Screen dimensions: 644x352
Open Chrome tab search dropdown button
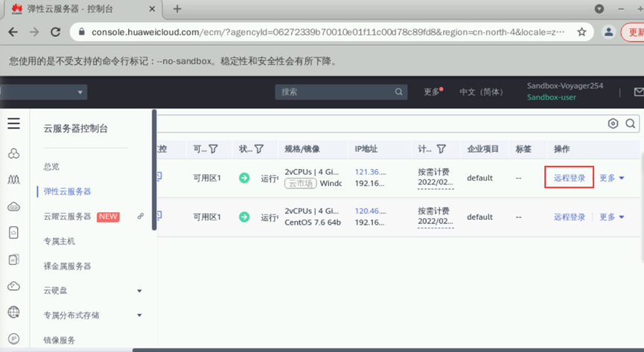(599, 9)
